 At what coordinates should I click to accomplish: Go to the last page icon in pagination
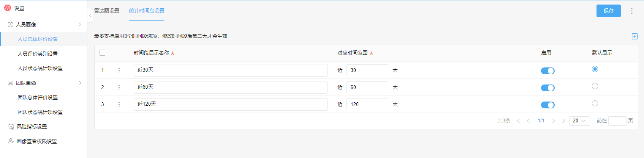click(563, 121)
